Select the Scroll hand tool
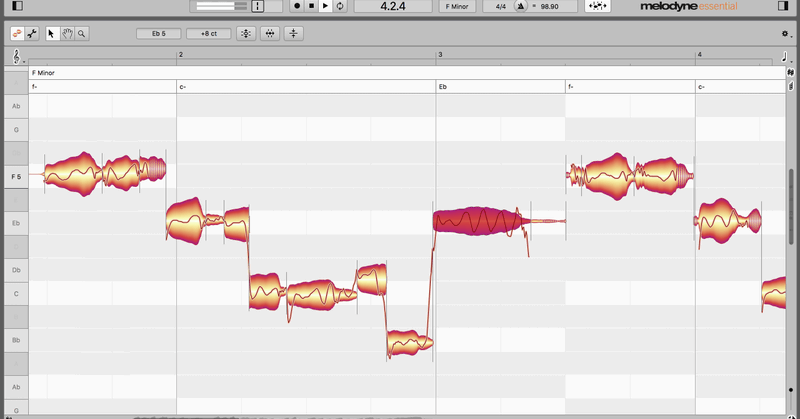This screenshot has height=419, width=800. pyautogui.click(x=67, y=34)
